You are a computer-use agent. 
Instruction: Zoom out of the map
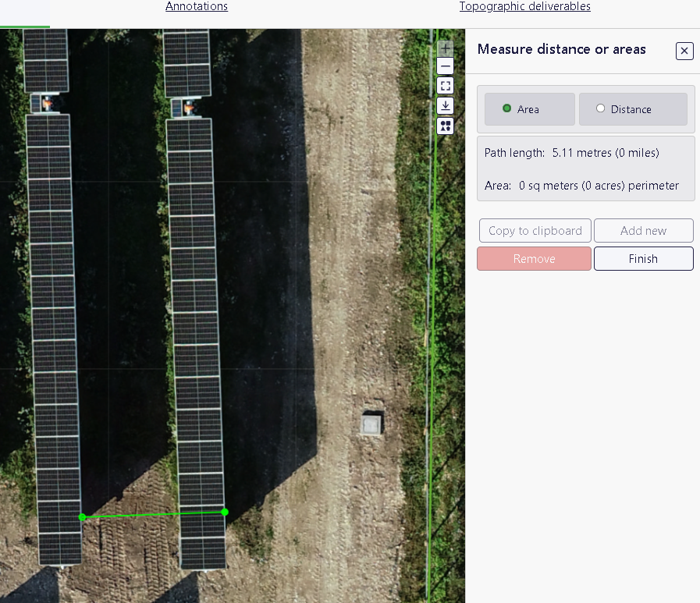pos(445,66)
